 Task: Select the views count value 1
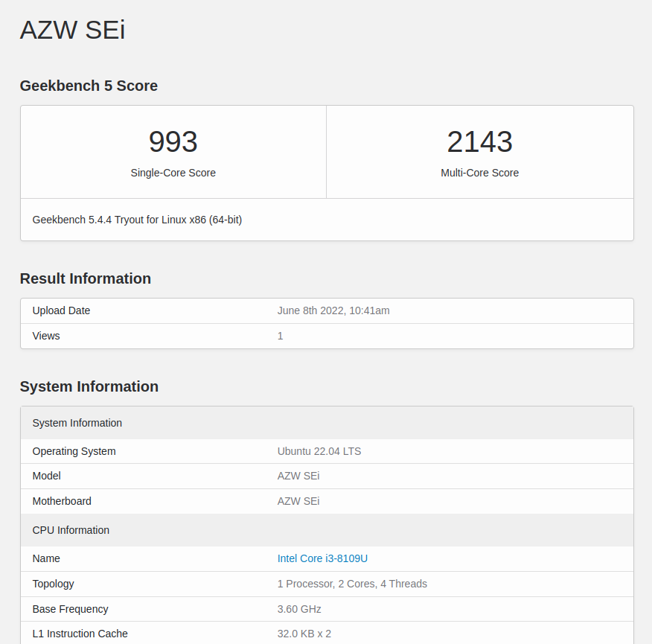coord(281,336)
